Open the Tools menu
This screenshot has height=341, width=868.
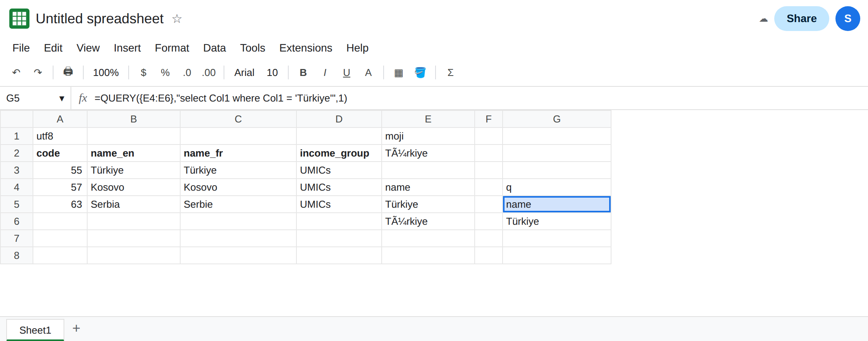pyautogui.click(x=252, y=48)
